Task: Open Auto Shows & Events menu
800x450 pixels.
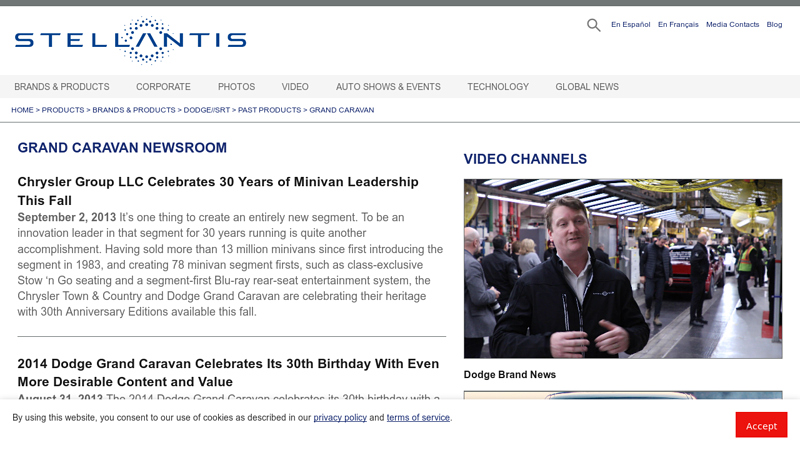Action: pos(388,87)
